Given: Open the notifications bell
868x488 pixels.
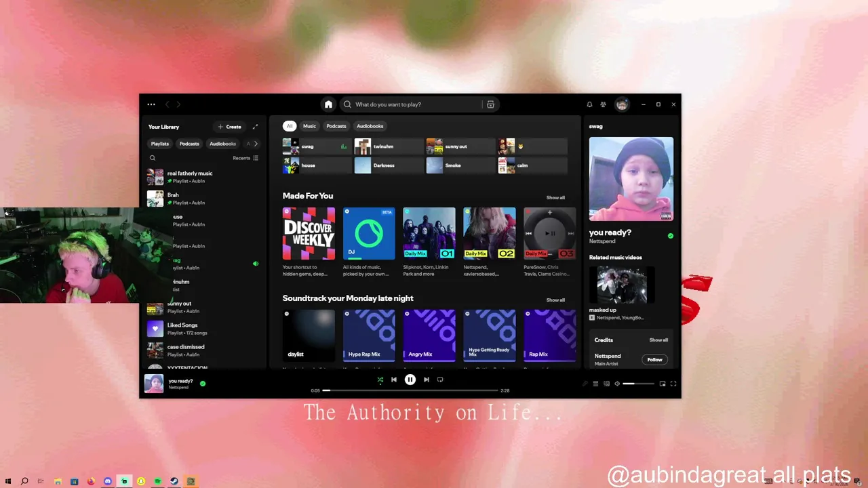Looking at the screenshot, I should tap(589, 104).
